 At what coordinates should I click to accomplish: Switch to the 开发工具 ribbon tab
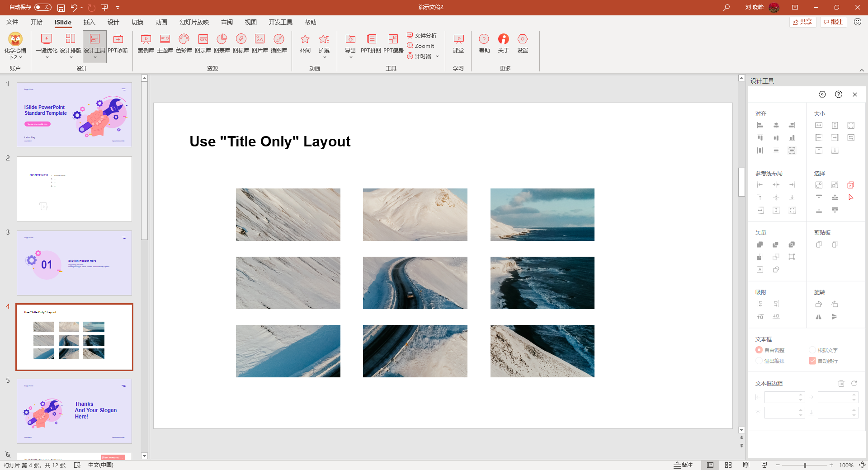[281, 22]
